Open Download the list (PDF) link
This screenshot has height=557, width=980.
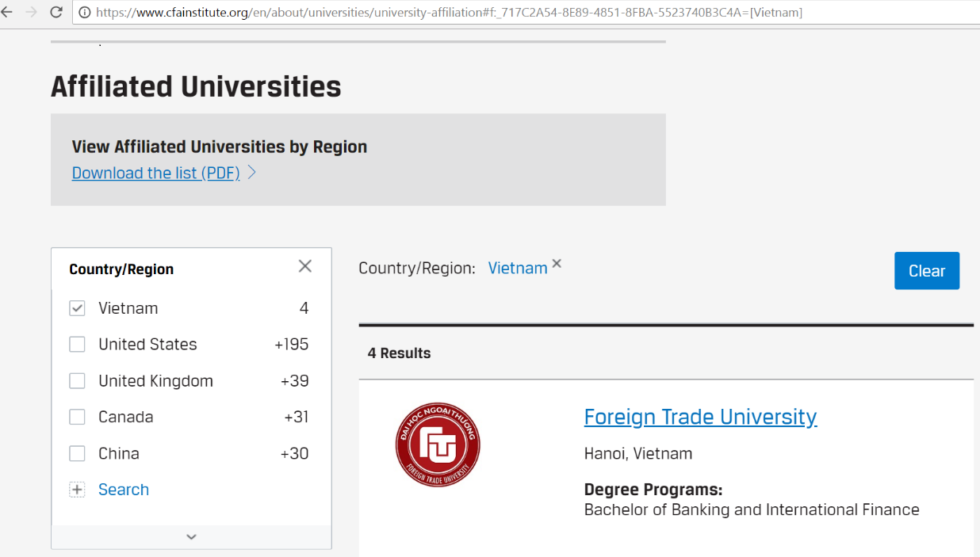[x=155, y=173]
